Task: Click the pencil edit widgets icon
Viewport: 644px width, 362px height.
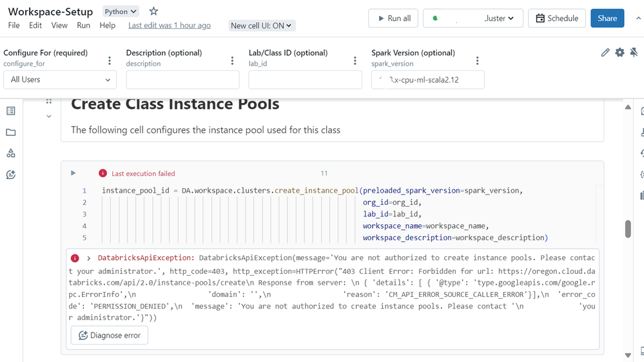Action: (605, 53)
